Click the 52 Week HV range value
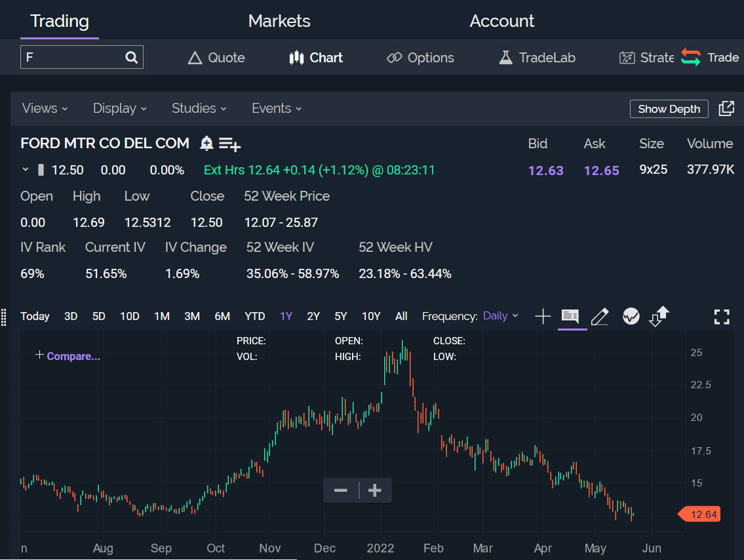 click(x=404, y=274)
